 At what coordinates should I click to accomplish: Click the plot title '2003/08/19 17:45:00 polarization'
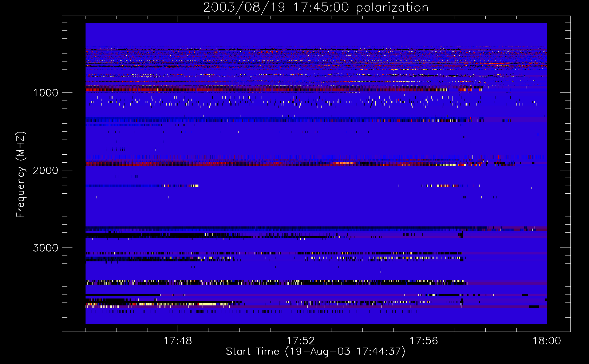316,8
